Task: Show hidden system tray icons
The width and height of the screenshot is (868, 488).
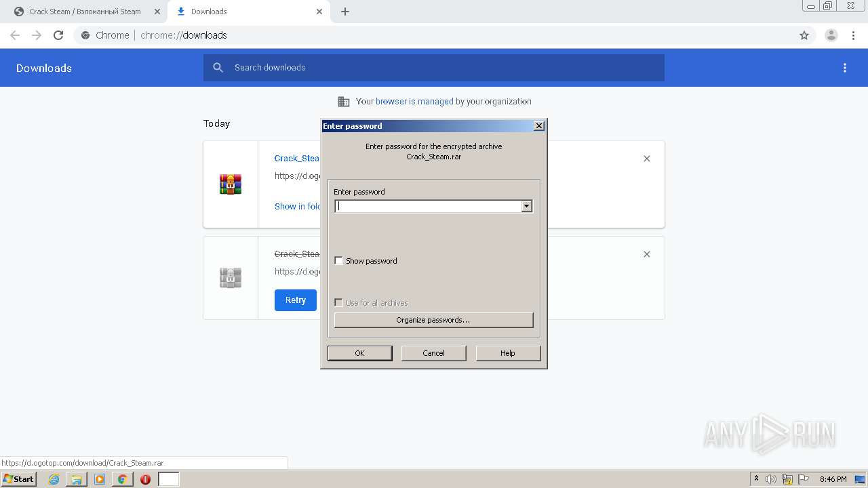Action: (756, 479)
